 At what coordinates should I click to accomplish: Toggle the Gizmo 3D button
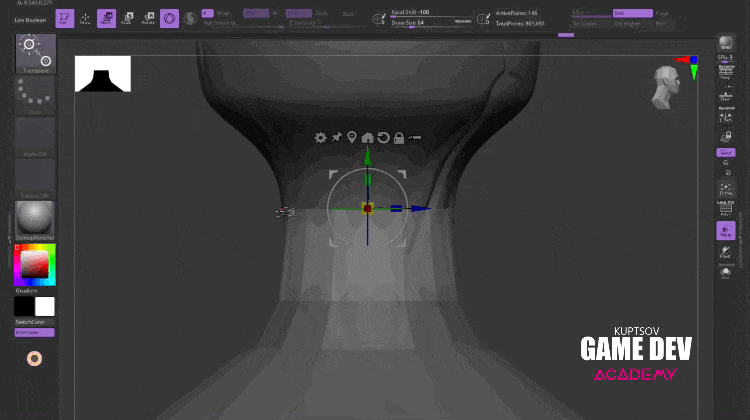(x=169, y=19)
